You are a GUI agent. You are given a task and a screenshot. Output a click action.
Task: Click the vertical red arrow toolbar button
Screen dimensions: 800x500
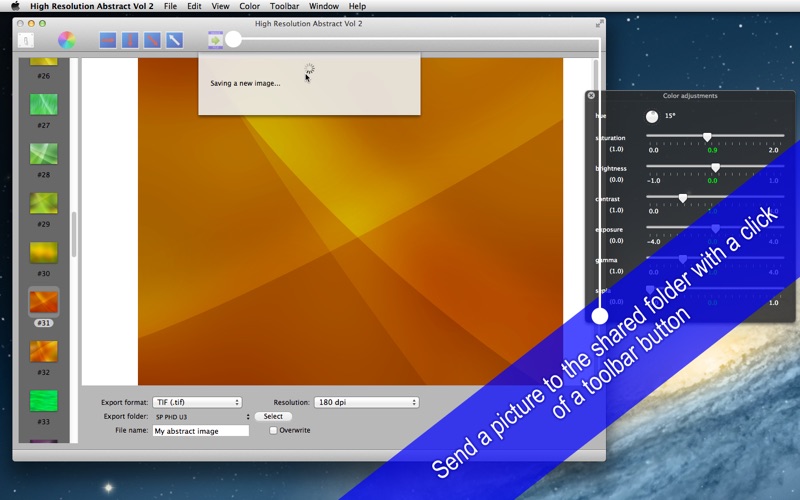click(x=130, y=40)
